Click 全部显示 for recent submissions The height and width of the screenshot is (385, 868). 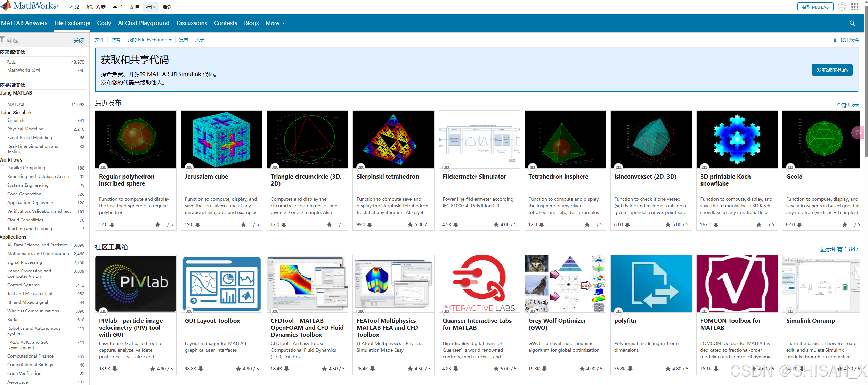[847, 105]
